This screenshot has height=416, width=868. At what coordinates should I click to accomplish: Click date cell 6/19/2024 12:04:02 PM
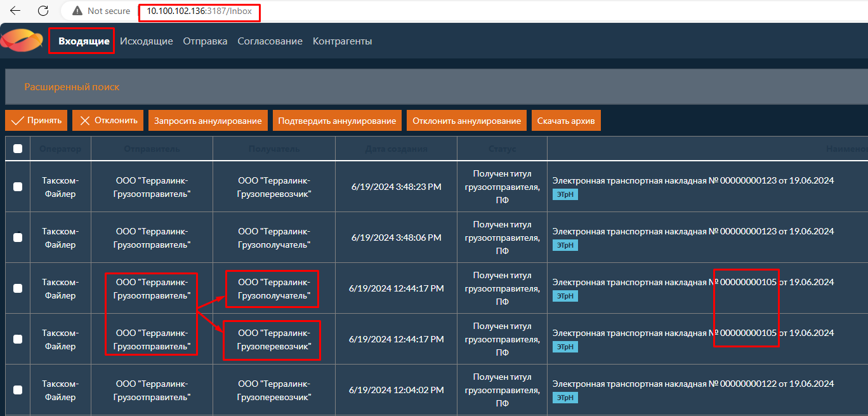(x=397, y=390)
